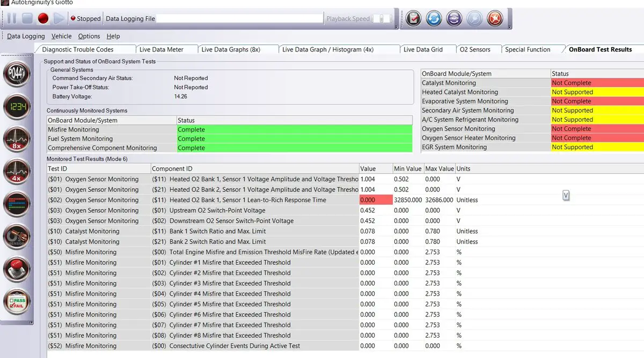Screen dimensions: 644x358
Task: Open the Vehicle menu
Action: pyautogui.click(x=61, y=36)
